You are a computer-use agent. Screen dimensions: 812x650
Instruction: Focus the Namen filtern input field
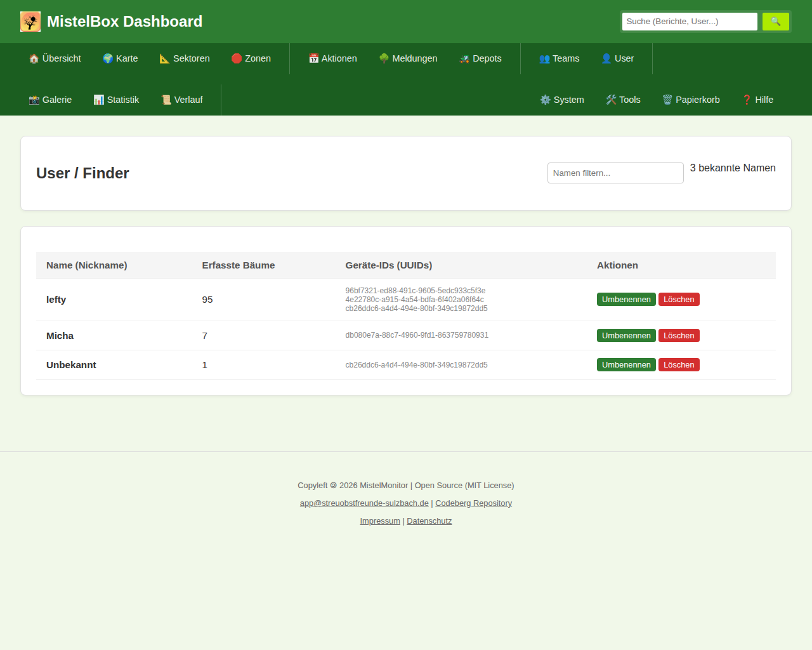pos(615,173)
